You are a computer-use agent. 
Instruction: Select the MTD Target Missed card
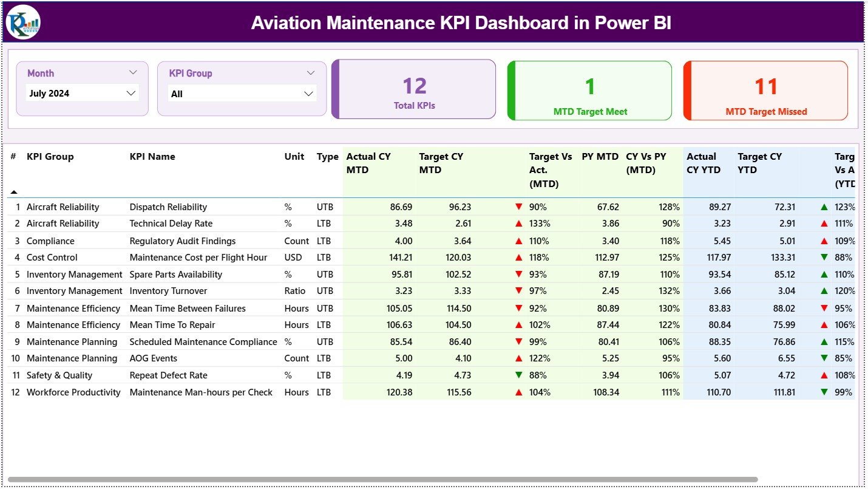click(765, 90)
